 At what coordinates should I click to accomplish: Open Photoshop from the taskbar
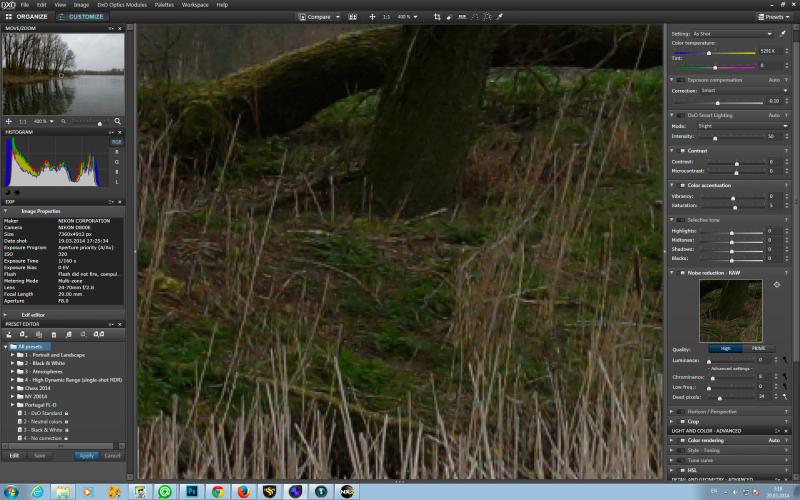pos(192,491)
